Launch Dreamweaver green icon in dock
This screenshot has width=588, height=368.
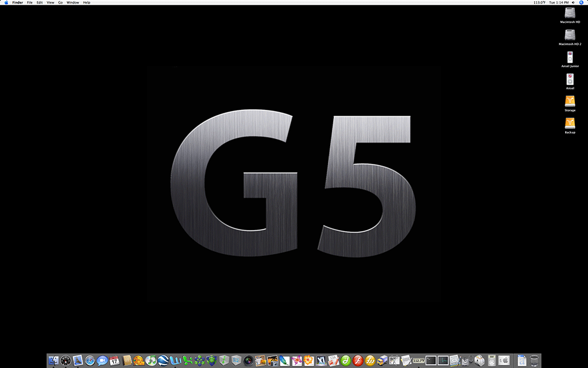[x=345, y=361]
